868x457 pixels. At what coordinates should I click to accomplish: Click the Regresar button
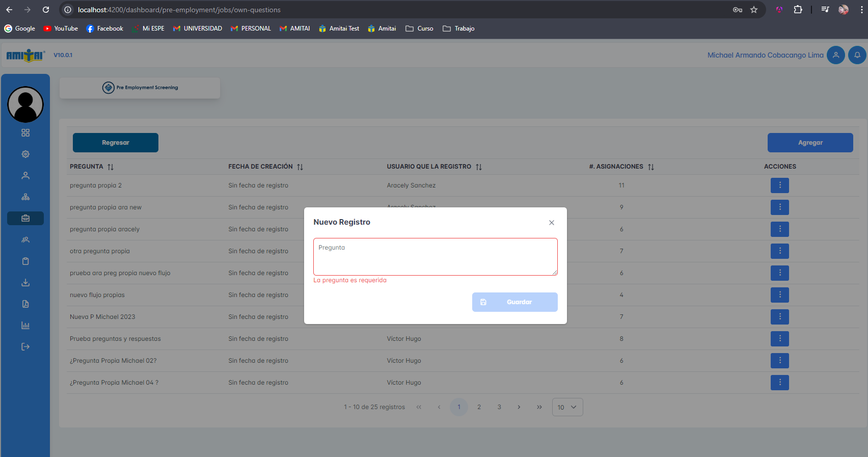pos(116,143)
